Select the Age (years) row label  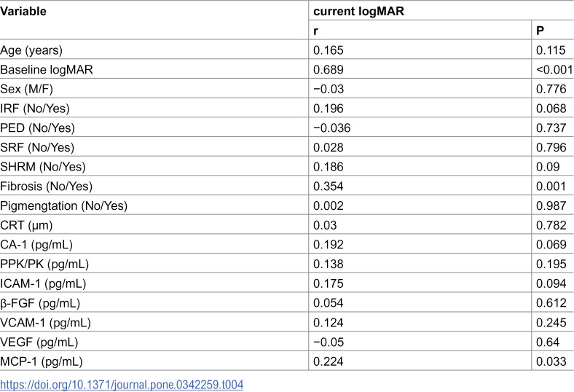pyautogui.click(x=31, y=50)
